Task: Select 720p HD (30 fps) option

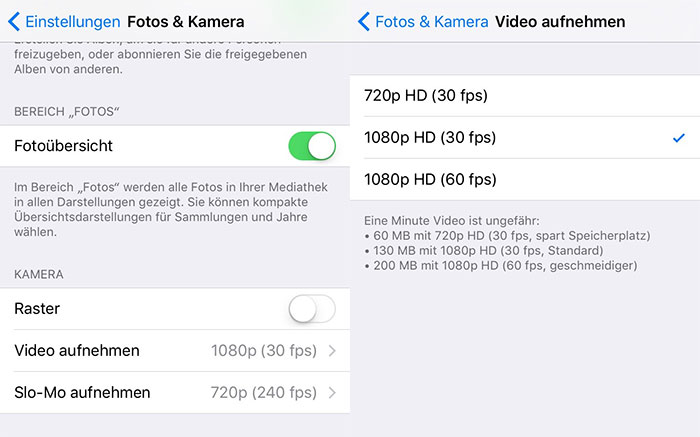Action: coord(525,96)
